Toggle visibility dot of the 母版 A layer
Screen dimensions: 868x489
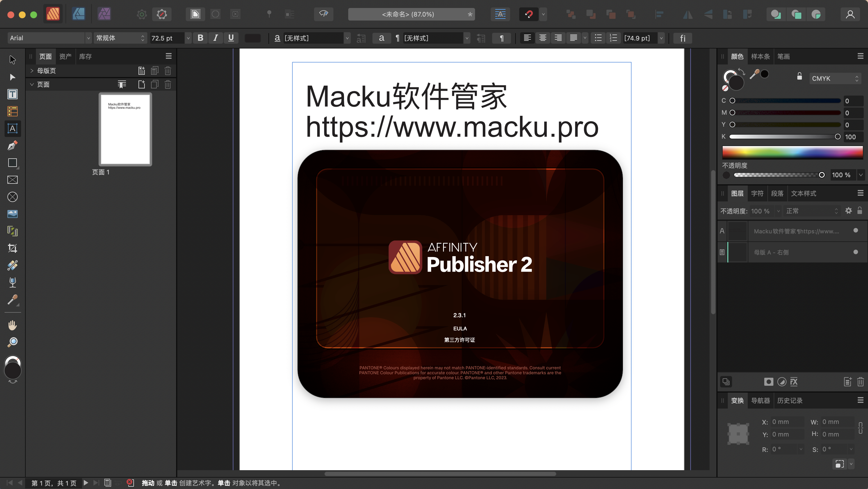pyautogui.click(x=855, y=252)
